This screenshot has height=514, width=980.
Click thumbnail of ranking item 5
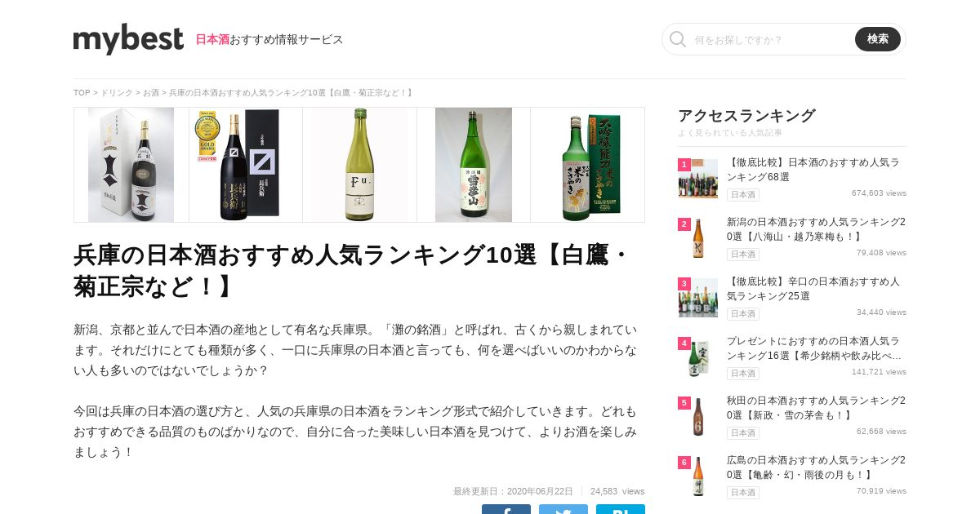(698, 417)
